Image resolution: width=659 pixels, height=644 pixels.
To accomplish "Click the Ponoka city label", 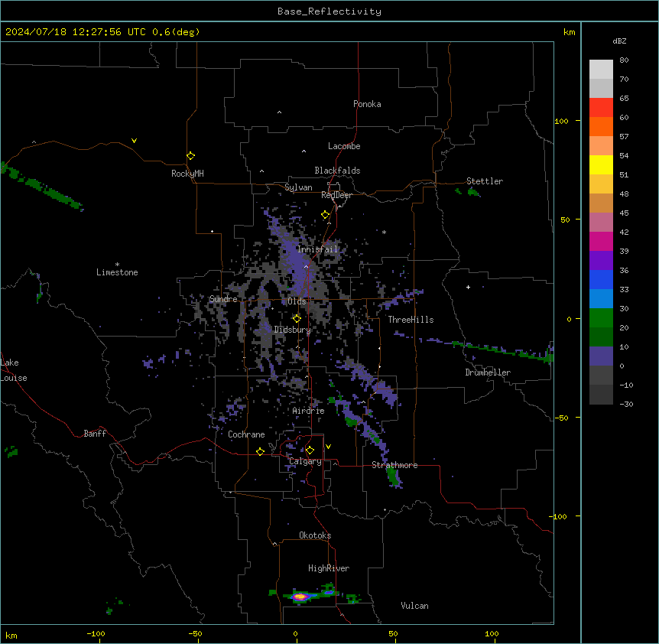I will click(367, 104).
